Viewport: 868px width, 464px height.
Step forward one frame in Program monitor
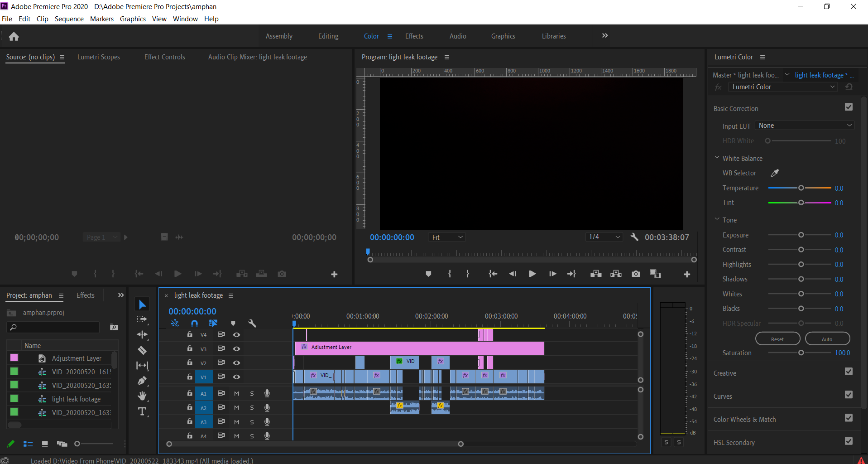click(552, 274)
